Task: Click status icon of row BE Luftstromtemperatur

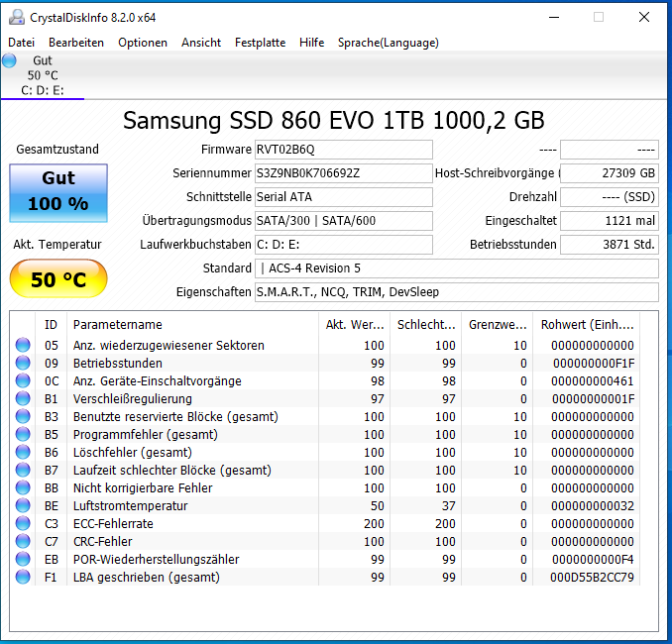Action: coord(23,505)
